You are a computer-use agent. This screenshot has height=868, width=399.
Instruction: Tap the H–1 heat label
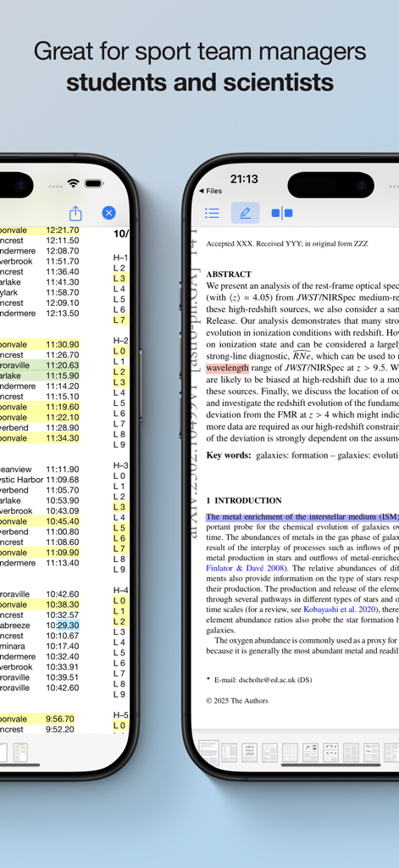120,258
